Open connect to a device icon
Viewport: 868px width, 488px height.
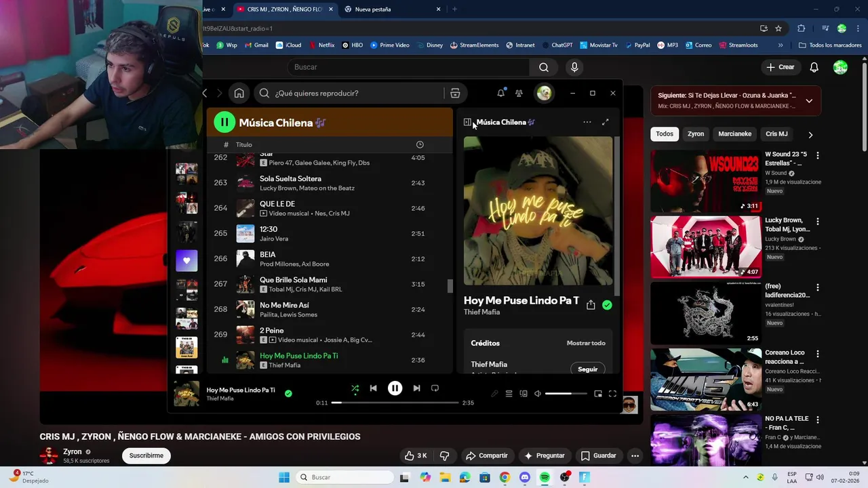[524, 394]
